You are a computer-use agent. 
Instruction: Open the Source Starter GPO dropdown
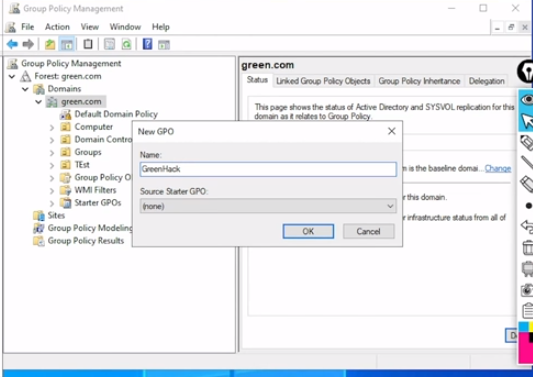pos(390,206)
